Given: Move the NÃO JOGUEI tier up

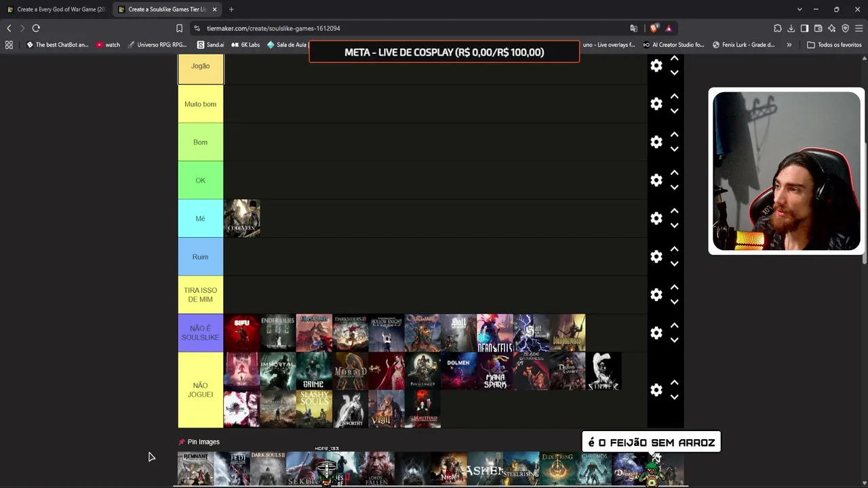Looking at the screenshot, I should point(674,382).
